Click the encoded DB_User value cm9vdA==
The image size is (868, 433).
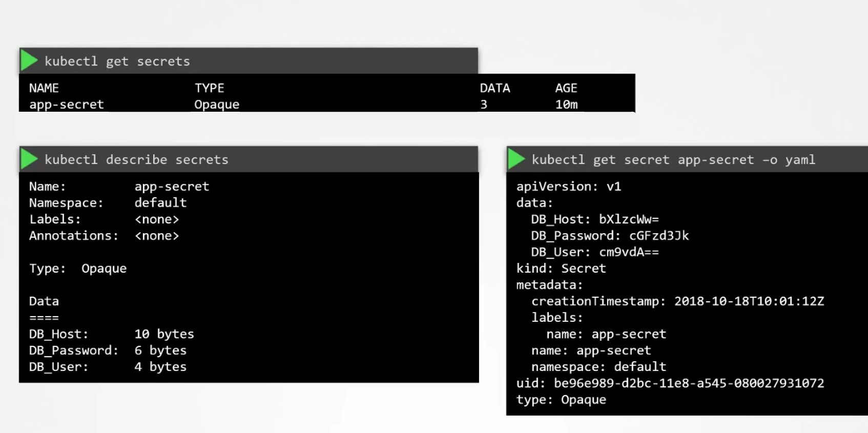click(x=629, y=252)
